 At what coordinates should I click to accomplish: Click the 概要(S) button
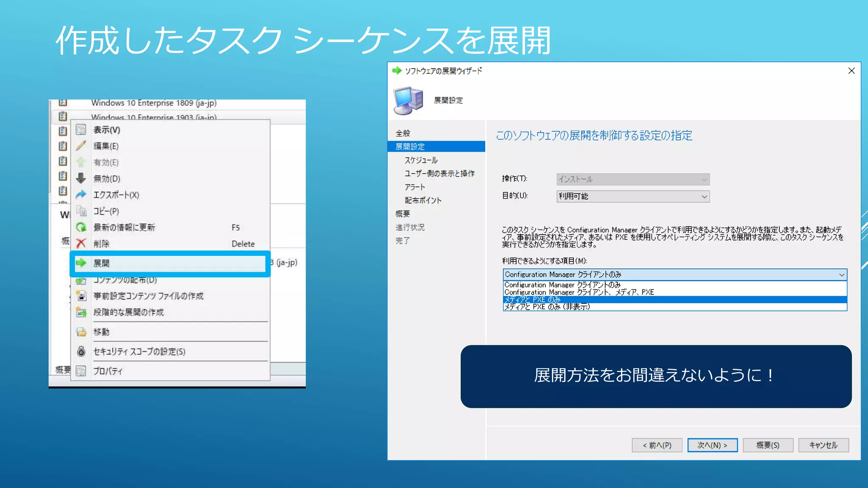[x=768, y=445]
